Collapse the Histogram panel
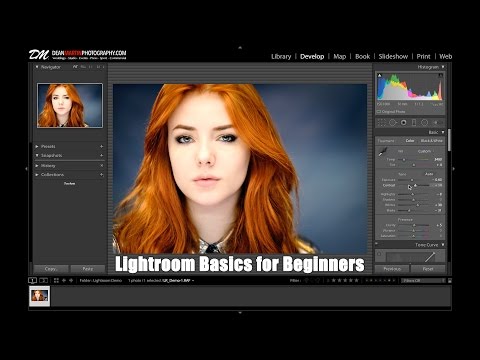480x360 pixels. pos(443,67)
